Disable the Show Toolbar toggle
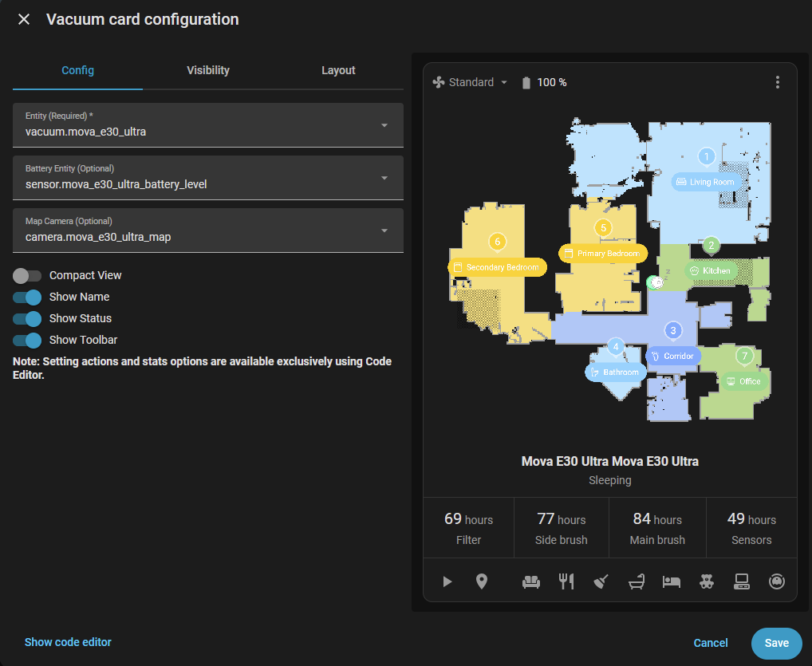 click(x=27, y=341)
